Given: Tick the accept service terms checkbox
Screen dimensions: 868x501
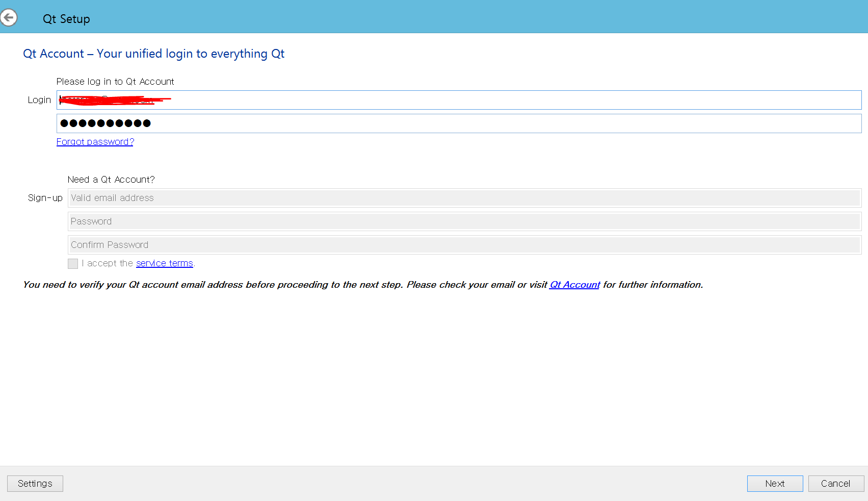Looking at the screenshot, I should [73, 263].
